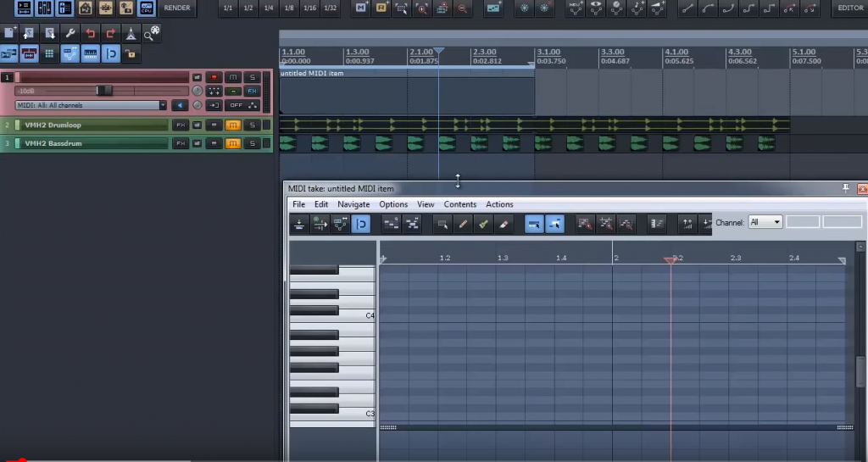The width and height of the screenshot is (868, 462).
Task: Undo the last action with red arrow
Action: pos(91,33)
